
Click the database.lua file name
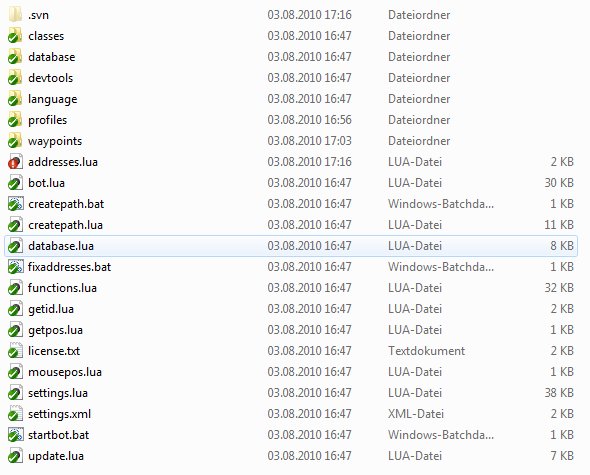click(61, 246)
